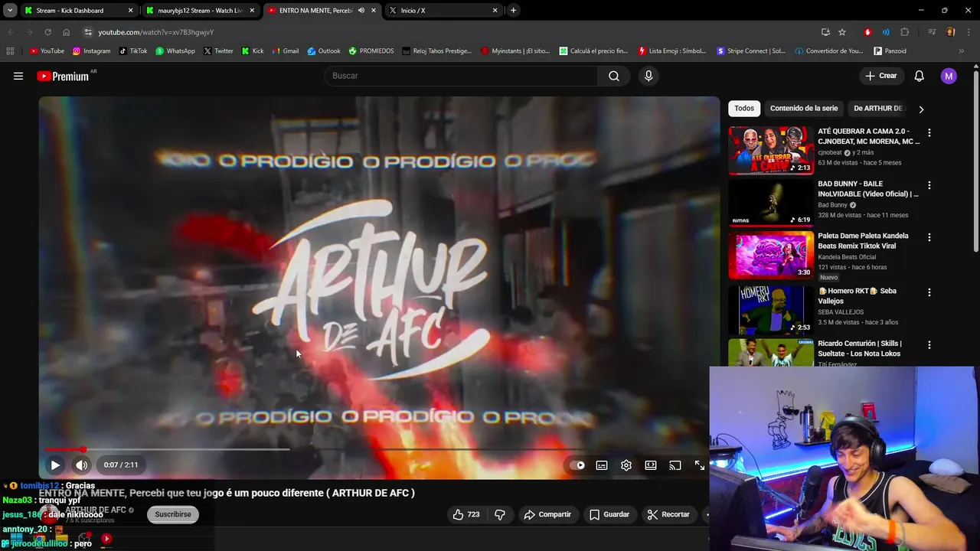980x551 pixels.
Task: Click the address bar URL
Action: coord(155,32)
